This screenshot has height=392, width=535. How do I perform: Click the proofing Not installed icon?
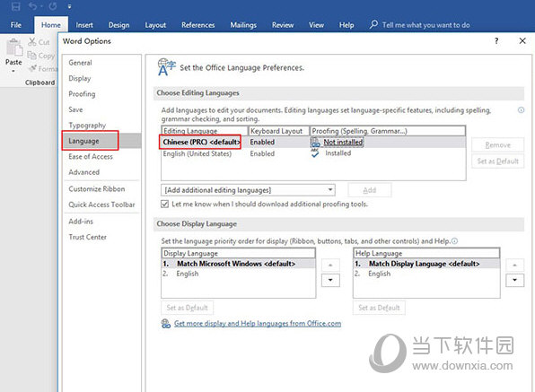(315, 142)
